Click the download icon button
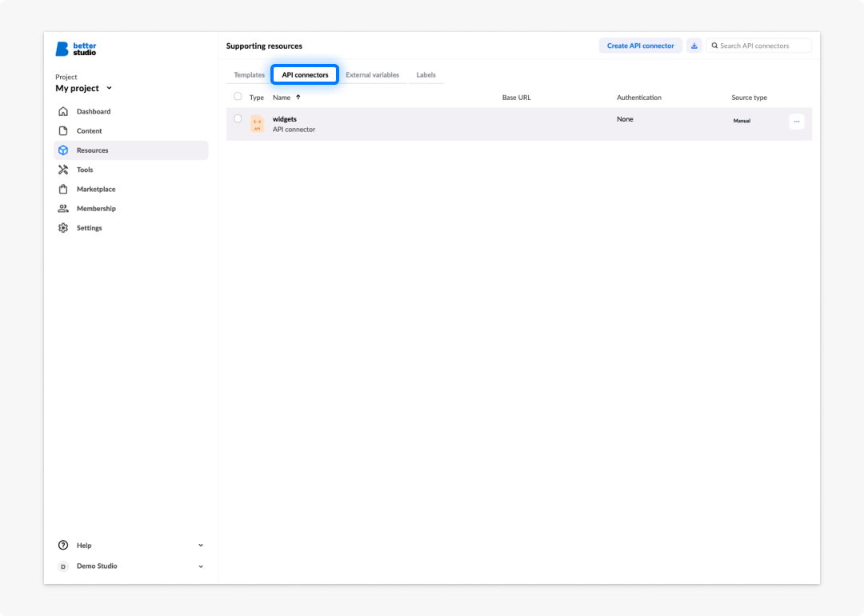The height and width of the screenshot is (616, 864). (694, 46)
